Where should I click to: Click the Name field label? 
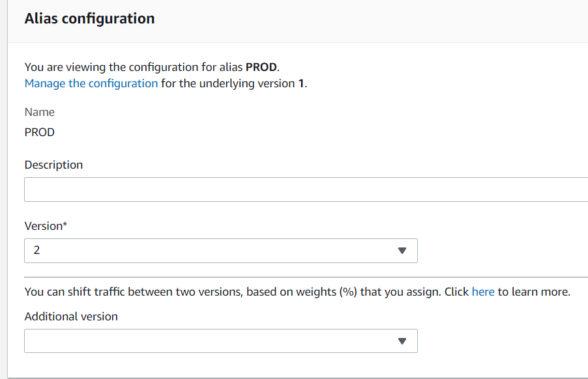click(39, 112)
